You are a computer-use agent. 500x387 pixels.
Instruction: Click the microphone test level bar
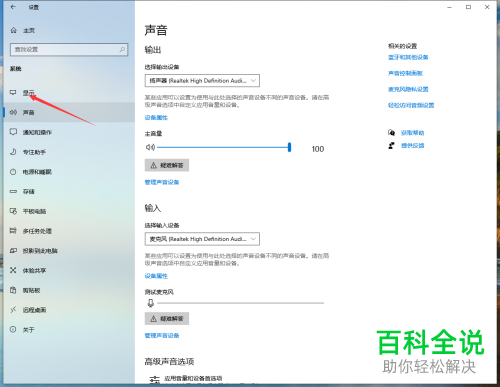pyautogui.click(x=240, y=303)
